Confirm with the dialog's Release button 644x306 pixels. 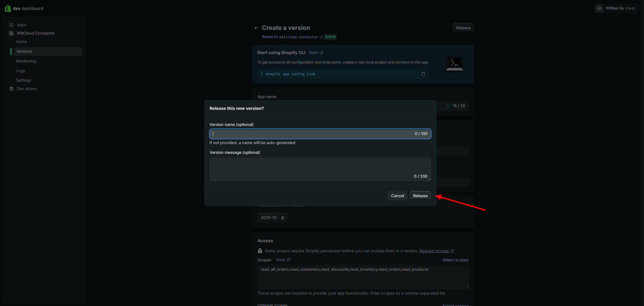420,196
